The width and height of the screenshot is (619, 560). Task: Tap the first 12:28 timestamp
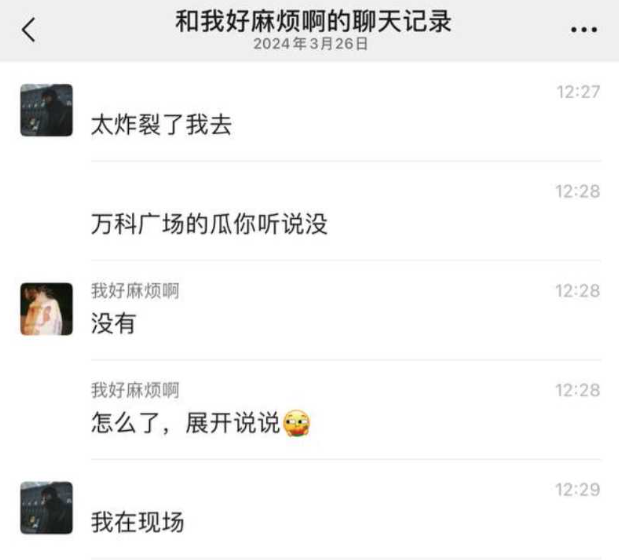[x=578, y=191]
